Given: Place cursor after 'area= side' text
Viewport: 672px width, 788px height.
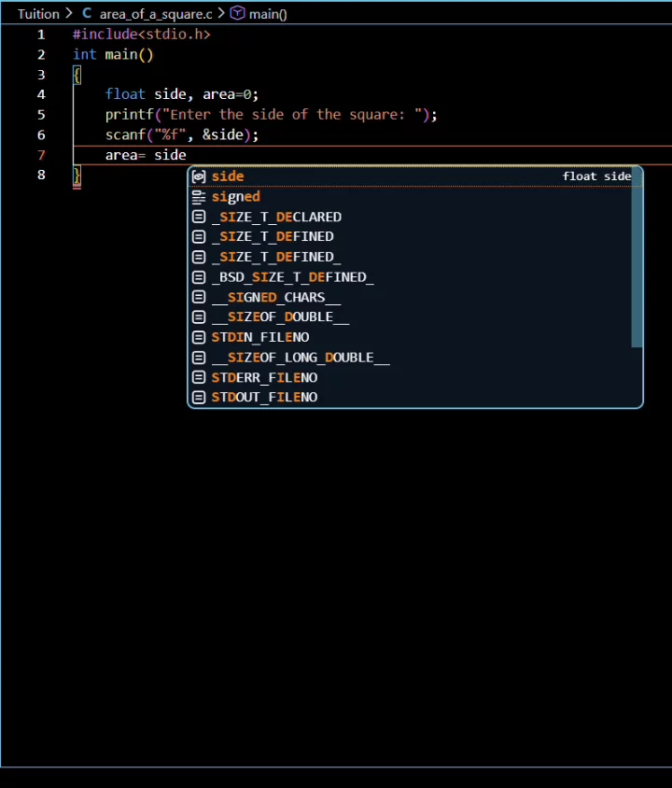Looking at the screenshot, I should point(187,155).
